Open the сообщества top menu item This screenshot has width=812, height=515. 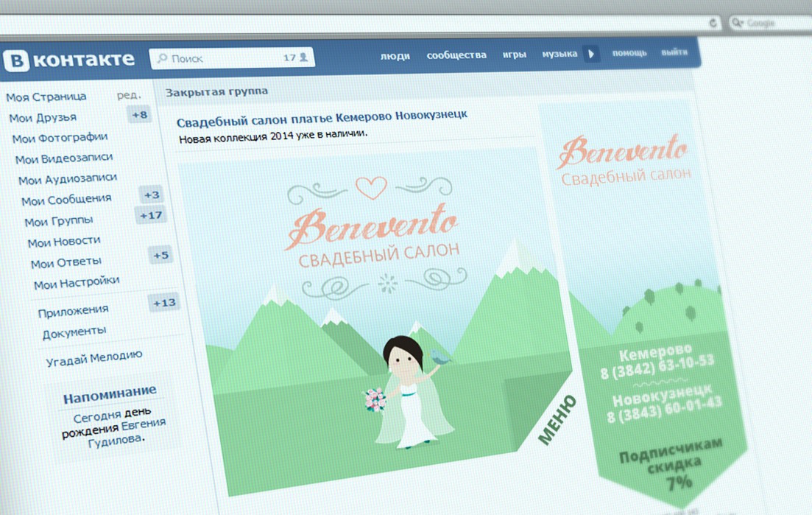[x=456, y=55]
